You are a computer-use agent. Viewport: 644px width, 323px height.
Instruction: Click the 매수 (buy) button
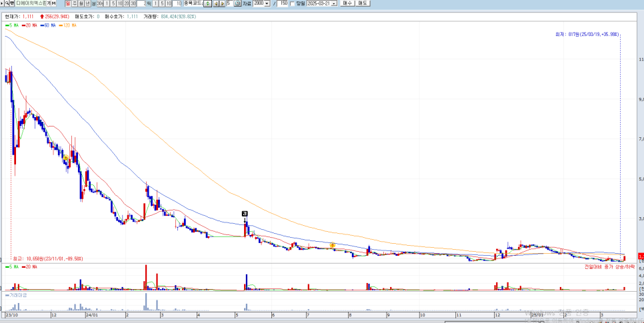[347, 3]
